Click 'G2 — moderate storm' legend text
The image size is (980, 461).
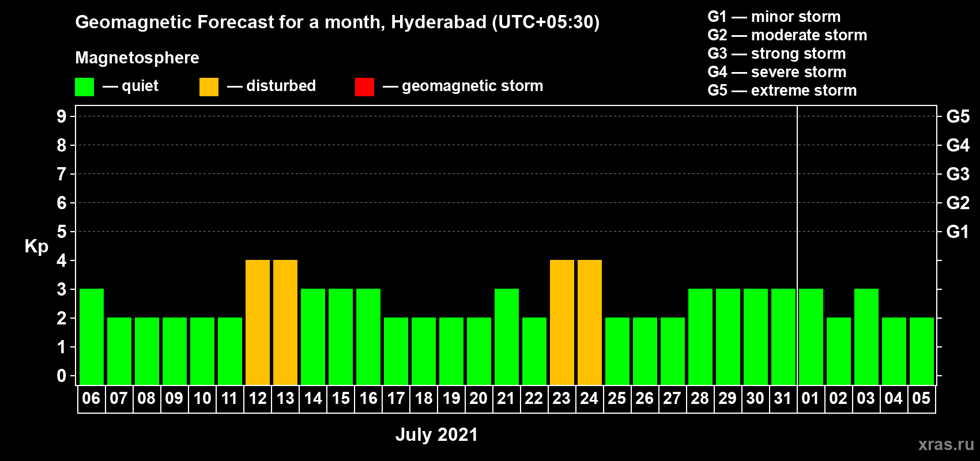click(x=787, y=35)
